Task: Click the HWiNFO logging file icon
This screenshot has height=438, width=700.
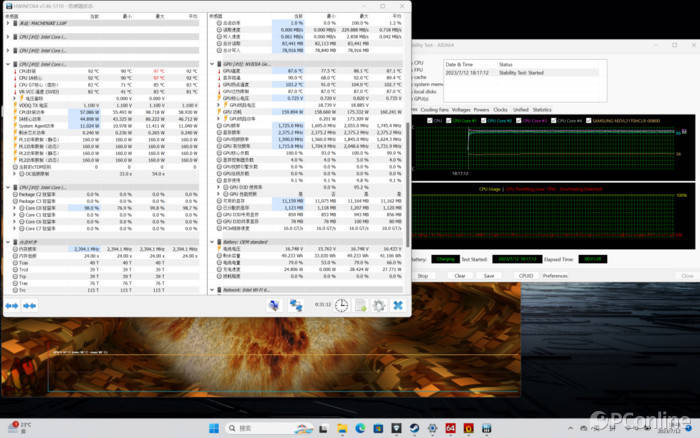Action: point(360,305)
